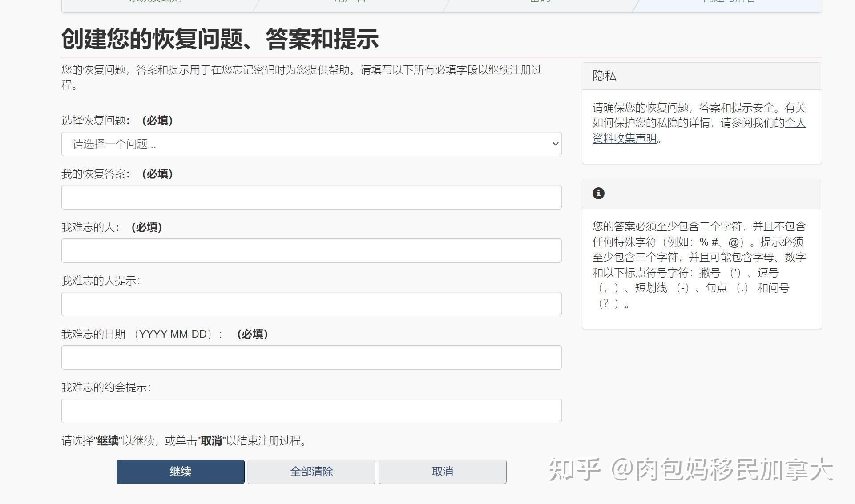Switch to the 条款及细则 step tab
The width and height of the screenshot is (855, 504).
(x=157, y=2)
